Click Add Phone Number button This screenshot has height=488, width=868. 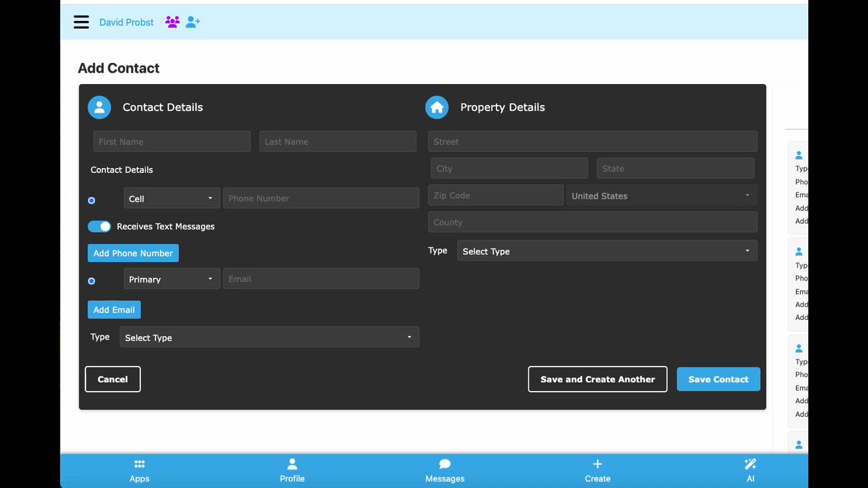coord(133,253)
